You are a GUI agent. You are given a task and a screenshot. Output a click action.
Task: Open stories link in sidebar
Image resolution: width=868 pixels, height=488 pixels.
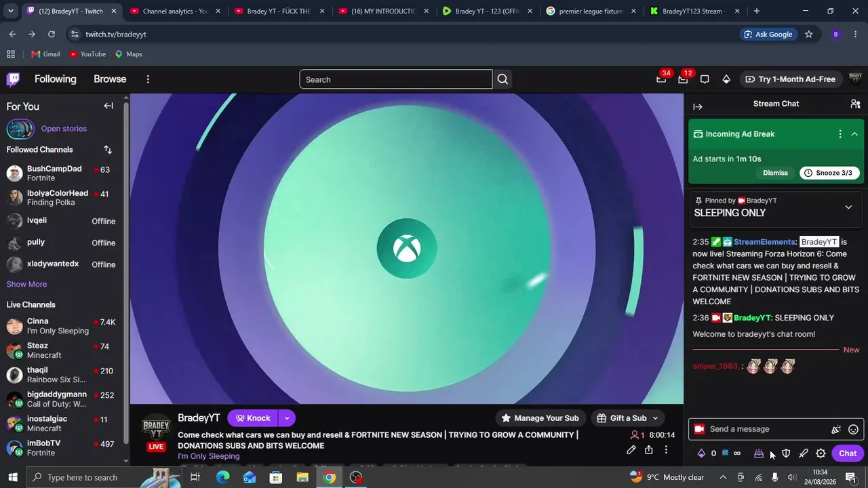coord(64,129)
